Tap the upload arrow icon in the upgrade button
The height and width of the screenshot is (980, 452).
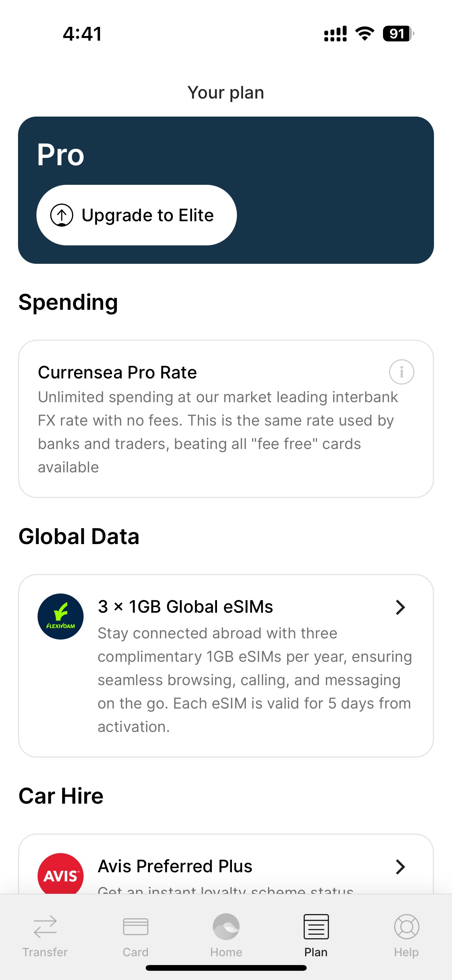coord(62,215)
